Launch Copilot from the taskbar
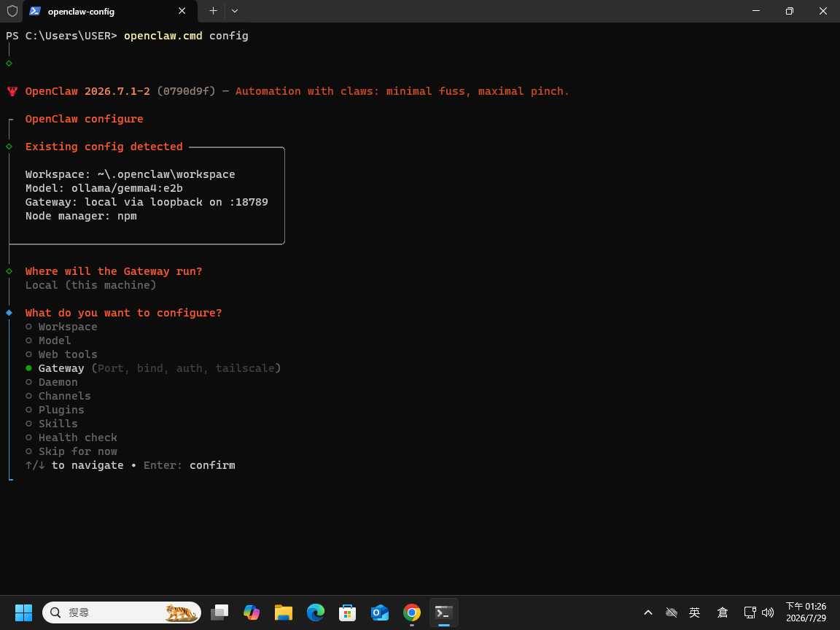This screenshot has width=840, height=630. [252, 612]
